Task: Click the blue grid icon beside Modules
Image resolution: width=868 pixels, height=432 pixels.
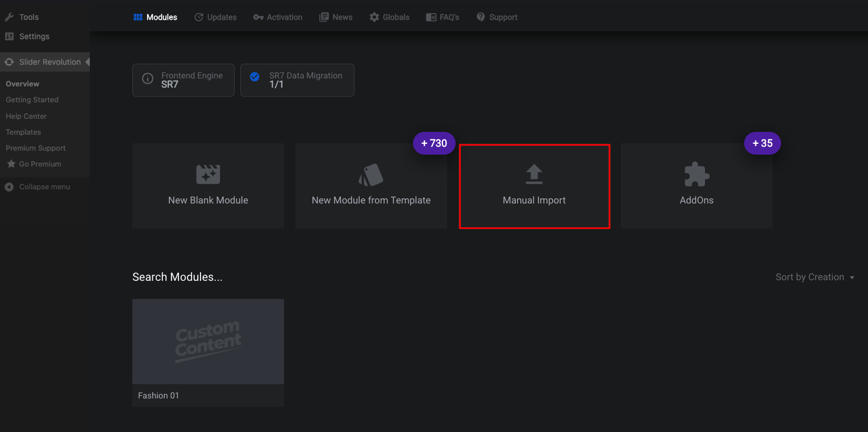Action: point(138,17)
